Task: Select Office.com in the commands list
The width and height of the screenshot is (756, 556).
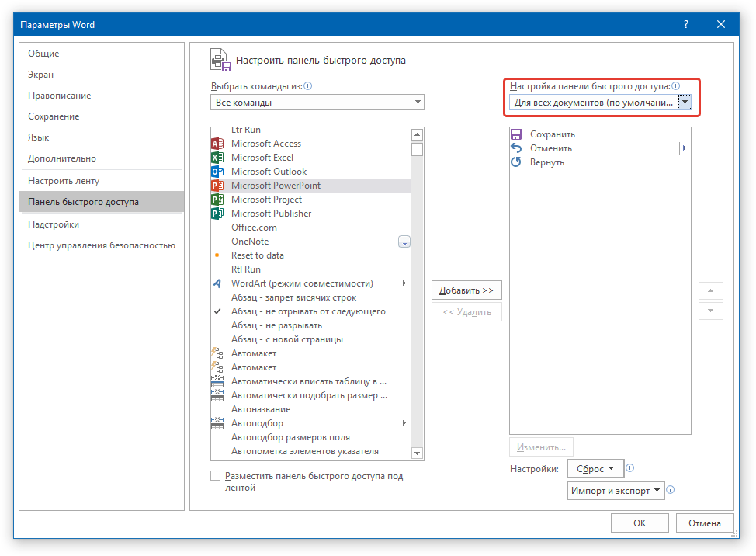Action: [310, 228]
